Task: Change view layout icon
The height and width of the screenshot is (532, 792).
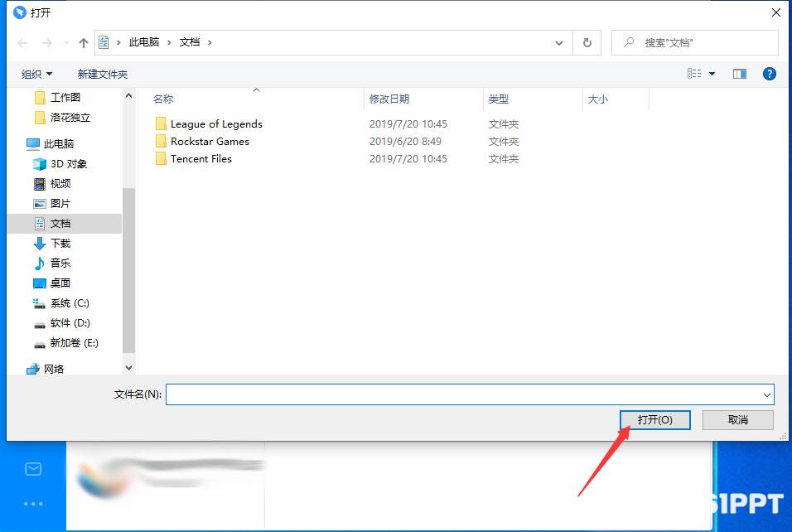Action: point(694,74)
